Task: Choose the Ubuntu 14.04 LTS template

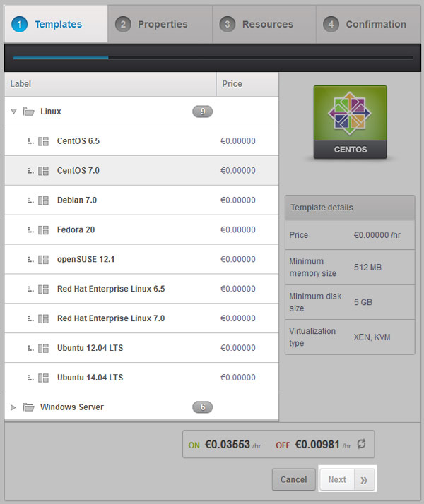Action: [x=141, y=378]
